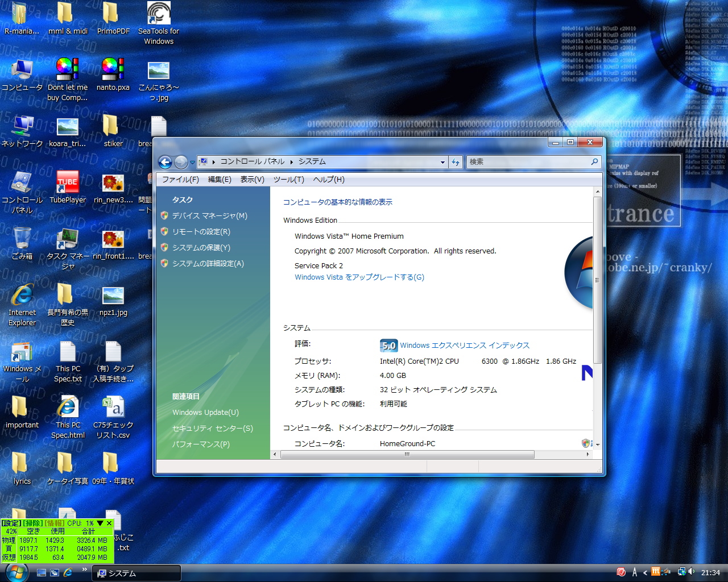Expand the chevron after コントロール パネル breadcrumb
728x582 pixels.
292,162
